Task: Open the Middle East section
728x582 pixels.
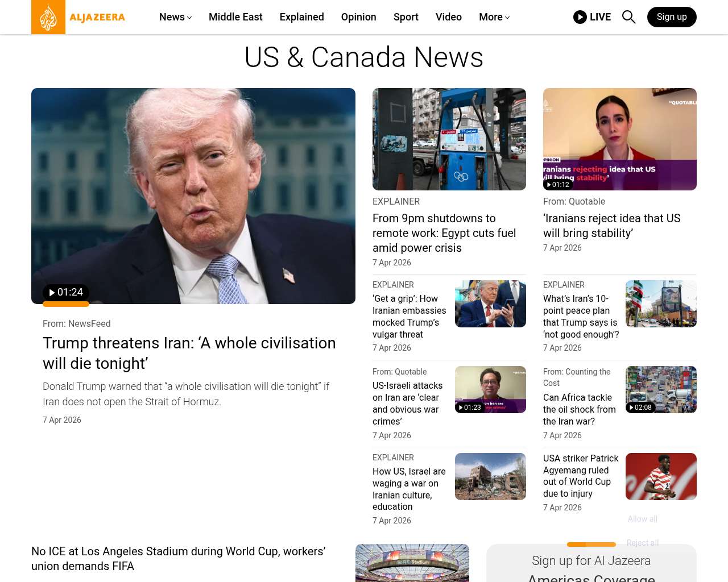Action: (235, 17)
